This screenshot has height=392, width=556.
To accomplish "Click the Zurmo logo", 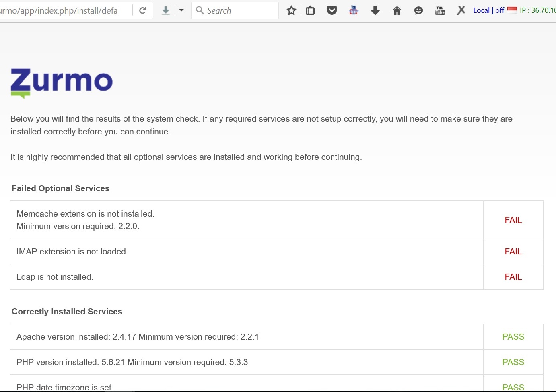I will [62, 83].
